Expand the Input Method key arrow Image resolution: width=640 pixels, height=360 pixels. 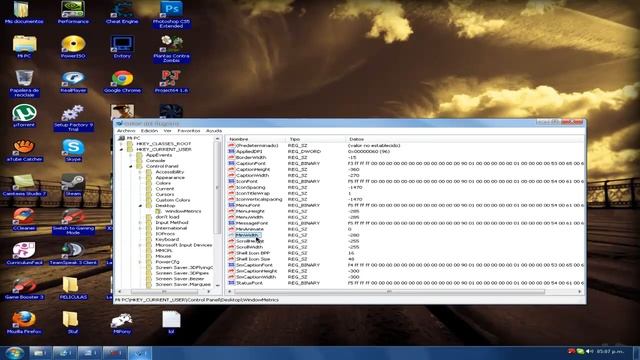tap(140, 222)
